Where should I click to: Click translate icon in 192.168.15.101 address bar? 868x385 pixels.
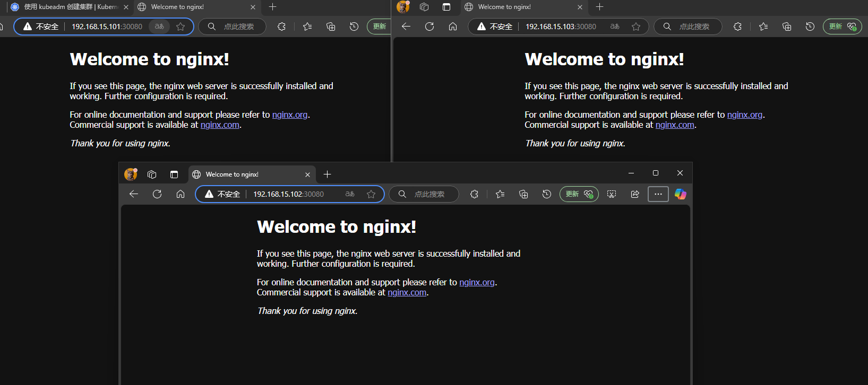(159, 27)
